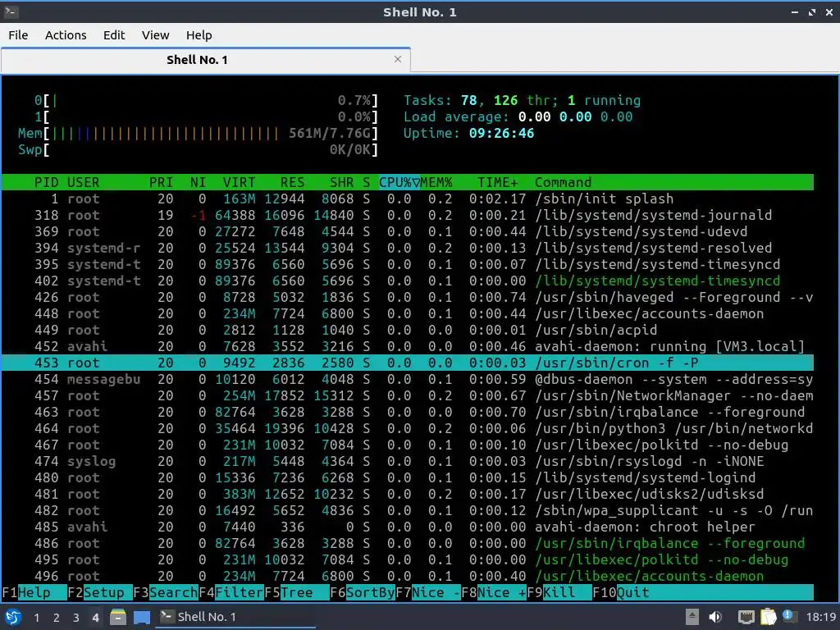Viewport: 840px width, 630px height.
Task: Click the CPU 0 usage meter
Action: (x=206, y=101)
